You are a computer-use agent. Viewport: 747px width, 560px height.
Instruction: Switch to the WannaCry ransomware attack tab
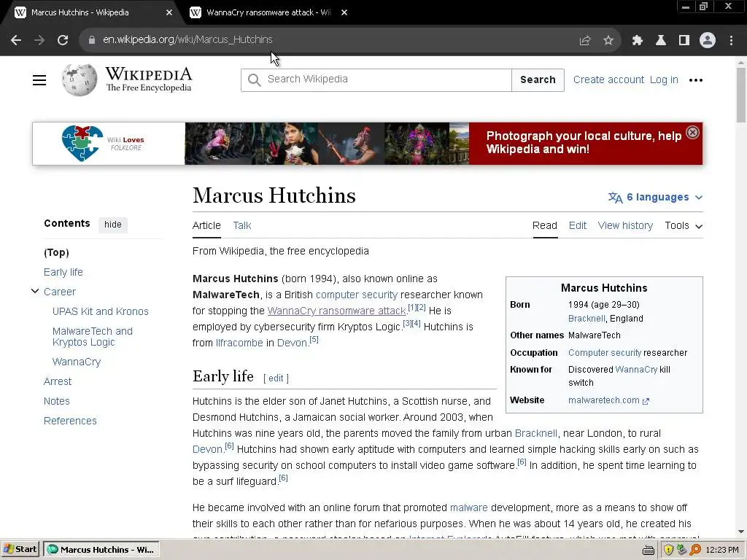tap(267, 12)
